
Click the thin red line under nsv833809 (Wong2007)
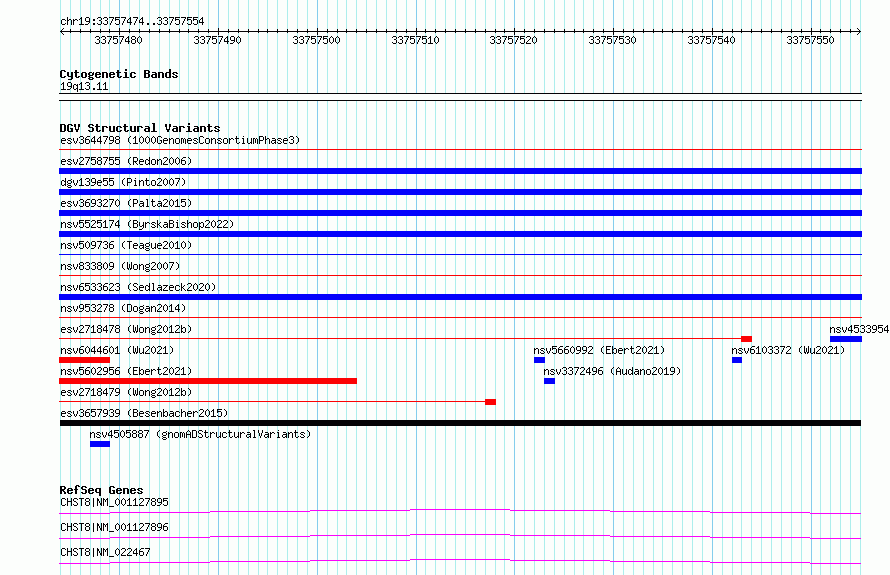pos(460,276)
